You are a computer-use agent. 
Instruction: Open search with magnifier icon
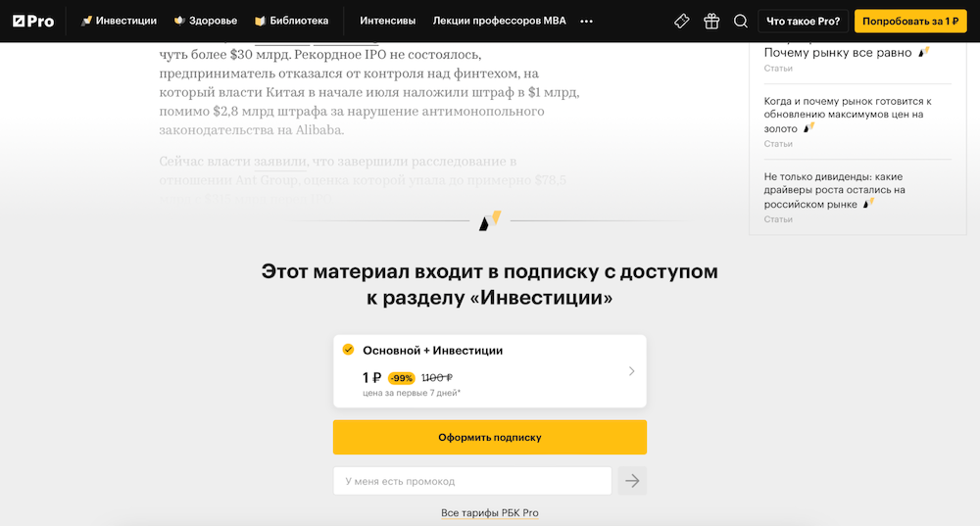(741, 22)
